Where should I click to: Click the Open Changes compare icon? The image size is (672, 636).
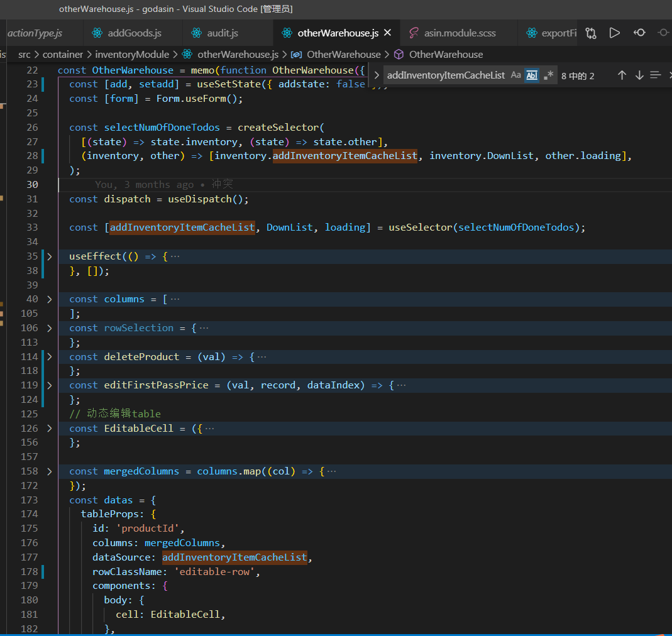(590, 33)
